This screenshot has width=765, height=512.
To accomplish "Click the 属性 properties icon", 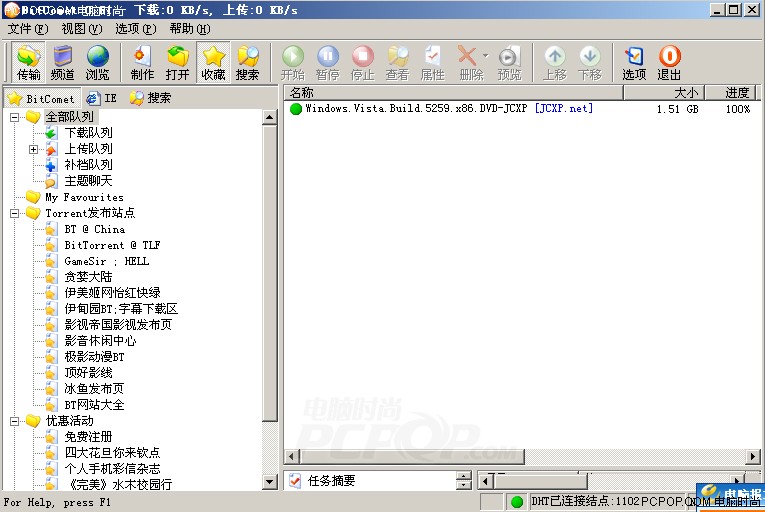I will pos(432,62).
